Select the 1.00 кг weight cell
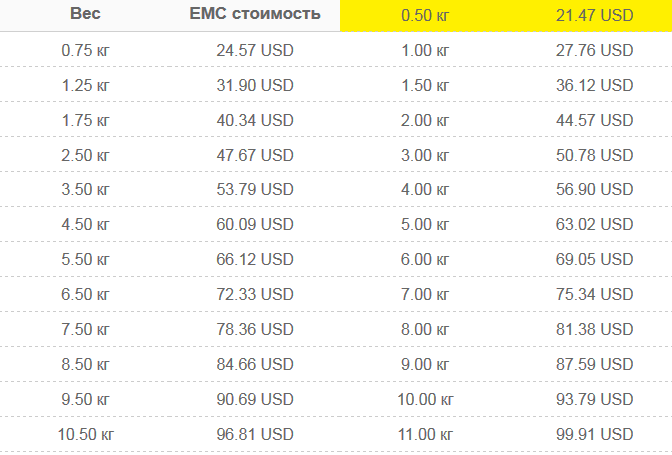The width and height of the screenshot is (672, 455). click(425, 51)
